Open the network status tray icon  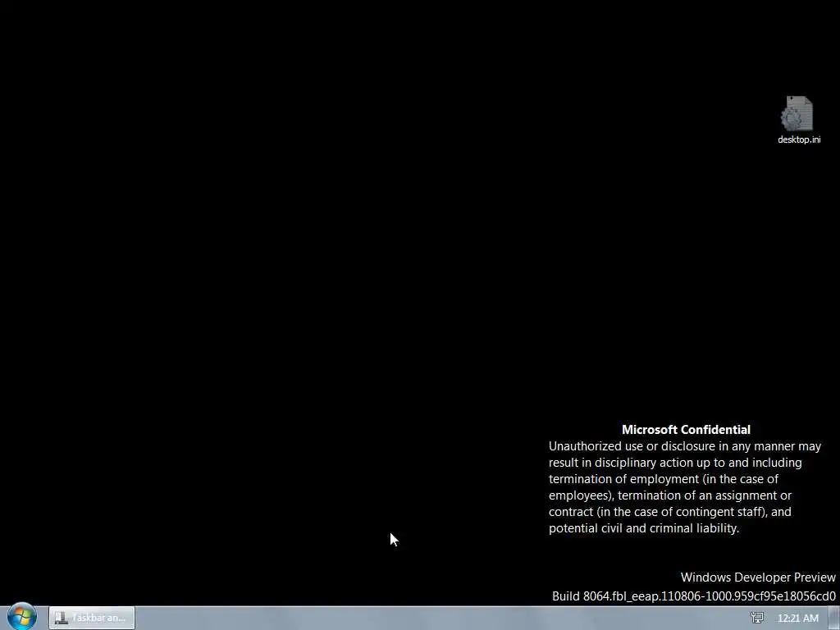pyautogui.click(x=757, y=618)
